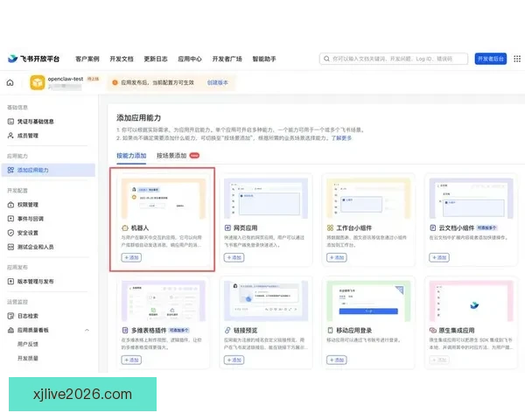Click the 云文档小组件 icon
Image resolution: width=525 pixels, height=420 pixels.
pyautogui.click(x=433, y=228)
